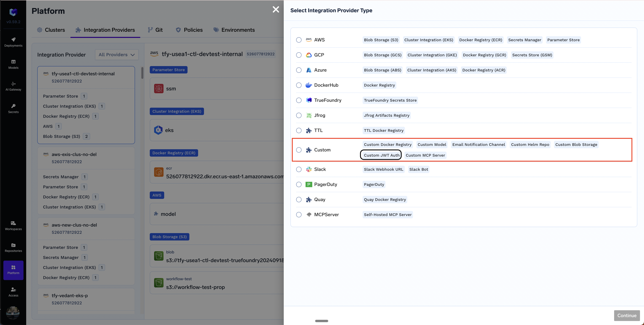
Task: Select the PagerDuty radio button
Action: point(299,184)
